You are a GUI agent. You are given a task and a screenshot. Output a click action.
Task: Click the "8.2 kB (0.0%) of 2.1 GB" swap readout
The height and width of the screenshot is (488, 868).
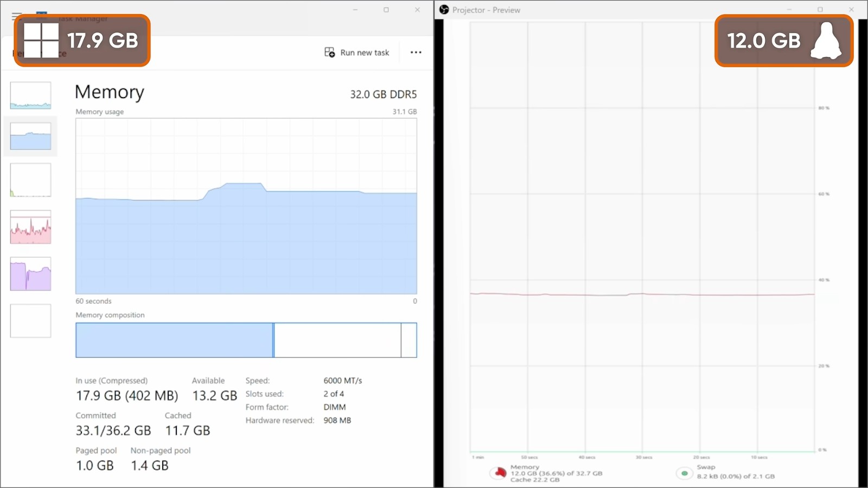[x=736, y=477]
